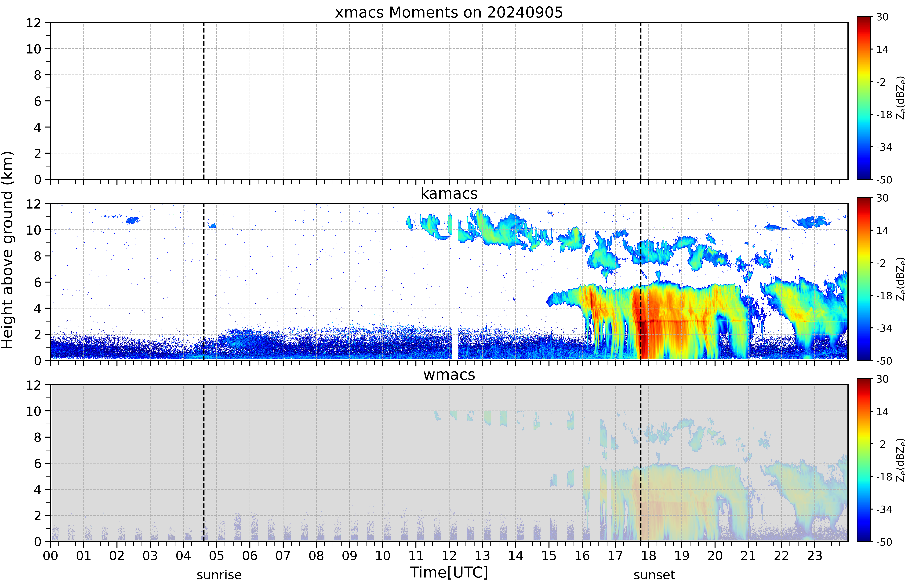Click the red heavy-precipitation core in kamacs panel
The image size is (912, 588).
click(646, 336)
